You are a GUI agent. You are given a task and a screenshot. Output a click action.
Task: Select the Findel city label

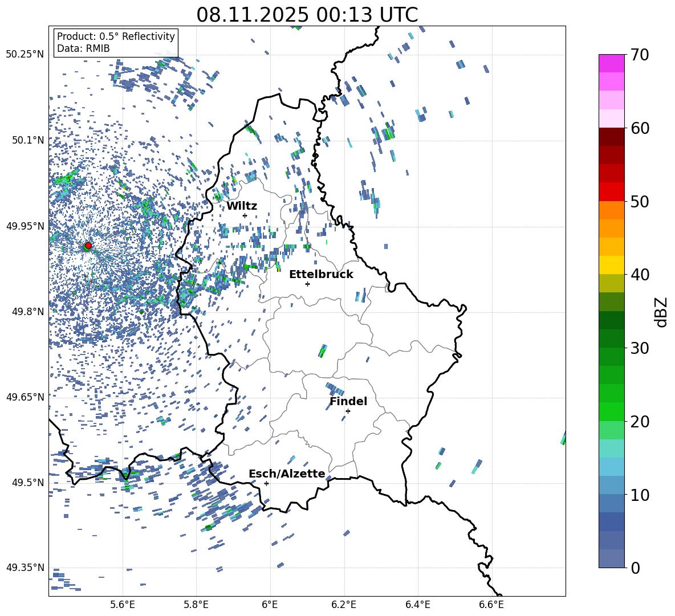(348, 401)
